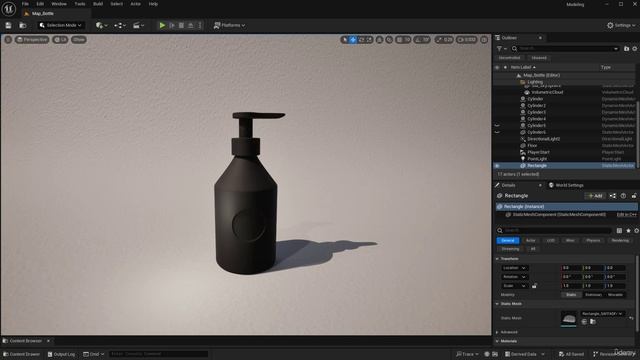Screen dimensions: 640x360
Task: Click the Outliner create folder icon
Action: 627,49
